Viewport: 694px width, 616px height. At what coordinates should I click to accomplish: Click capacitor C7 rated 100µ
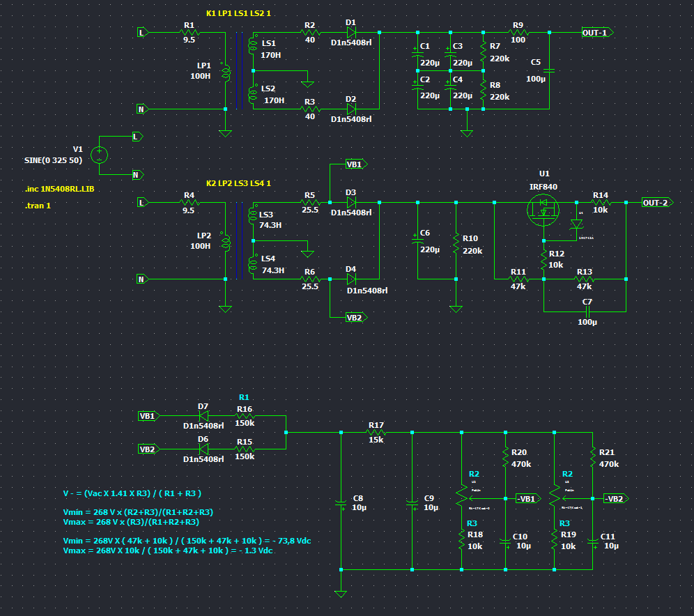click(586, 311)
